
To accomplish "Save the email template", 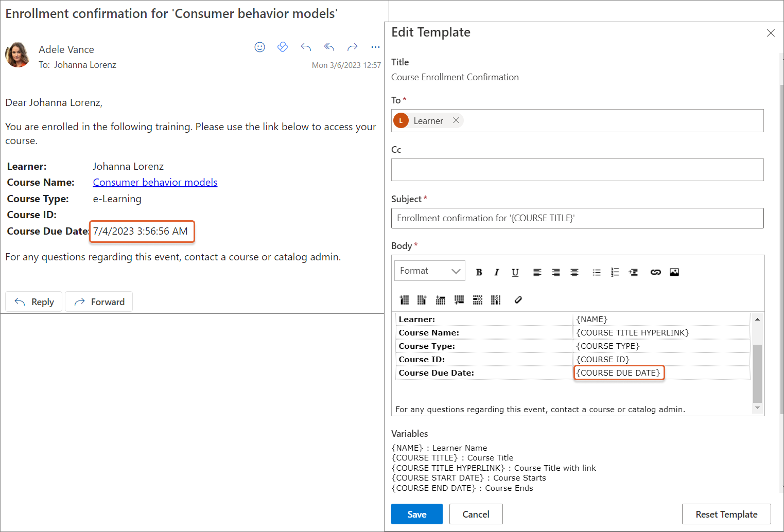I will pyautogui.click(x=416, y=514).
